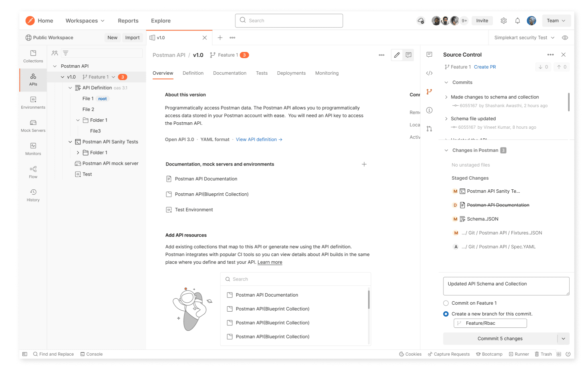The image size is (588, 374).
Task: Close the Source Control panel
Action: tap(564, 55)
